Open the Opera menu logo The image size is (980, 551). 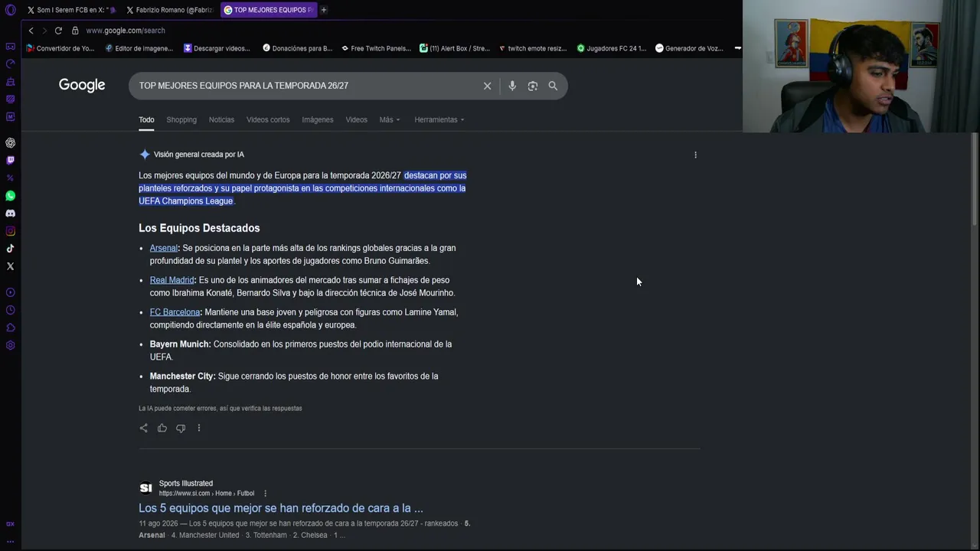pyautogui.click(x=10, y=10)
